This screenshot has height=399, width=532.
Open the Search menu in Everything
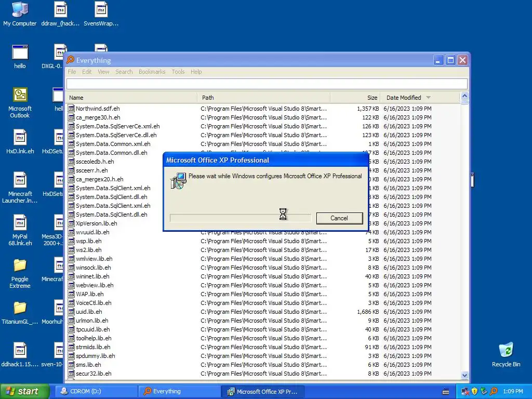[124, 72]
